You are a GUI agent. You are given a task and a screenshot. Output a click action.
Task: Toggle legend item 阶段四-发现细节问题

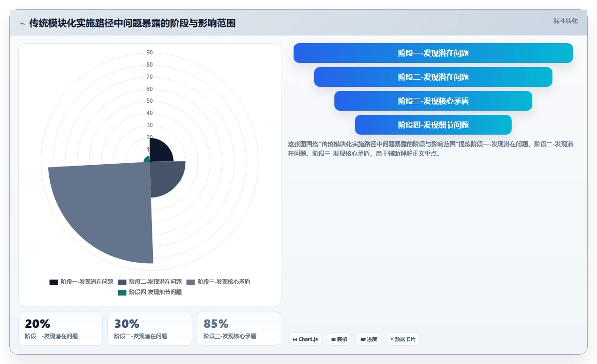[150, 292]
